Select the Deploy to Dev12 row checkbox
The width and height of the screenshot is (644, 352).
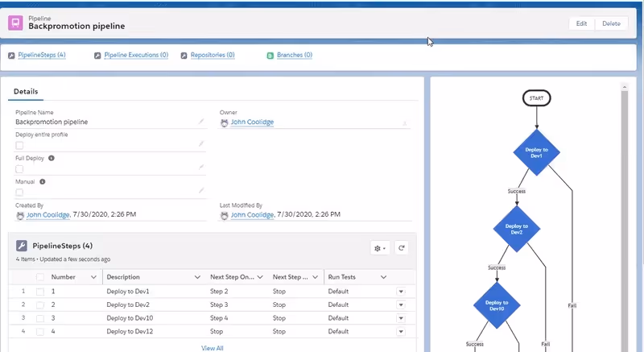coord(40,332)
